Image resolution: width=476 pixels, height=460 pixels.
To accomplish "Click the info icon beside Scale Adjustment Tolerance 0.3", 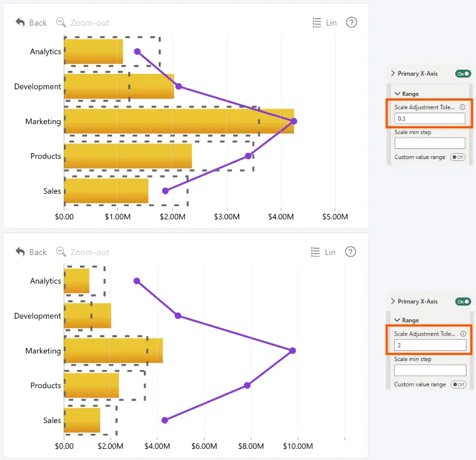I will [x=462, y=107].
